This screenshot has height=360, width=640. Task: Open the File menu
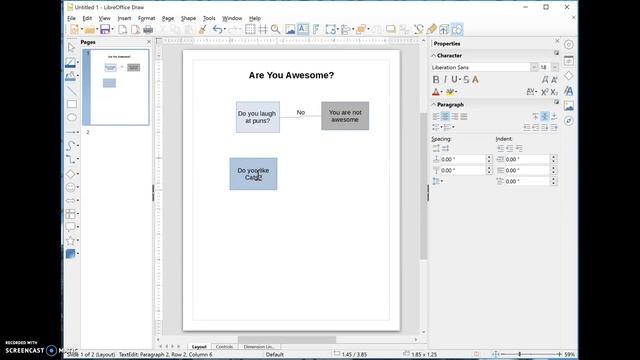click(x=71, y=18)
